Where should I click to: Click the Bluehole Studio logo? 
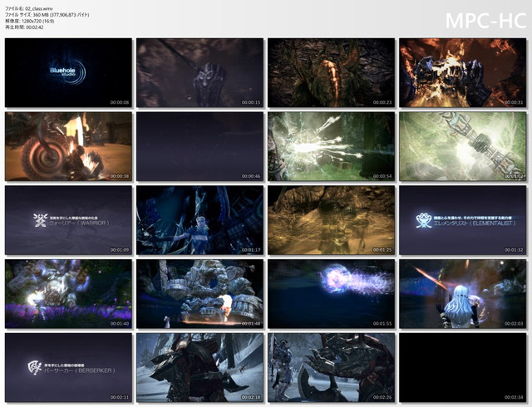68,72
